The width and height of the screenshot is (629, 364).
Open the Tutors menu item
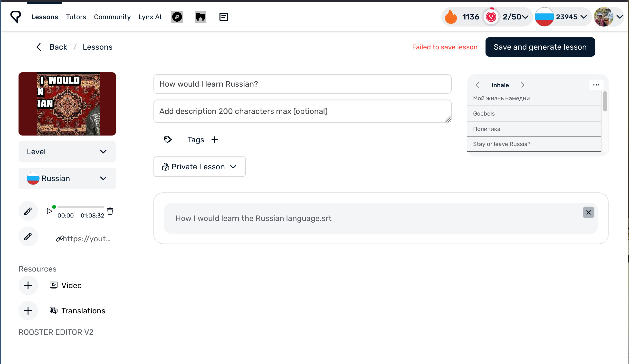(76, 17)
